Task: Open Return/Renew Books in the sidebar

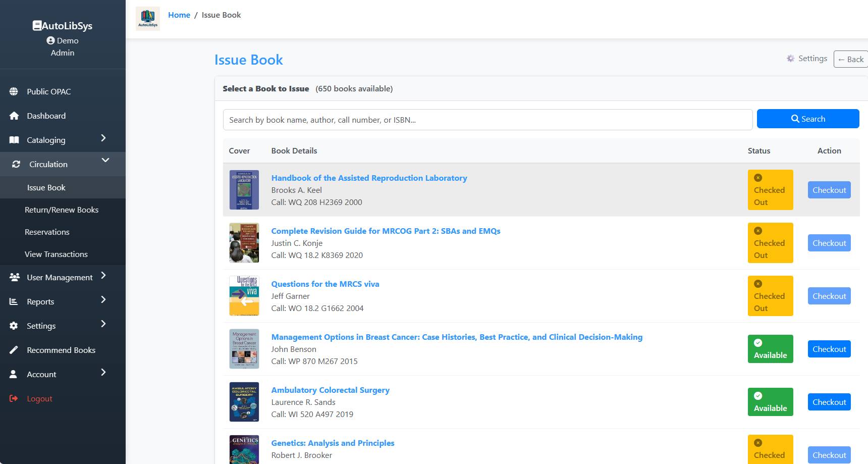Action: click(62, 210)
